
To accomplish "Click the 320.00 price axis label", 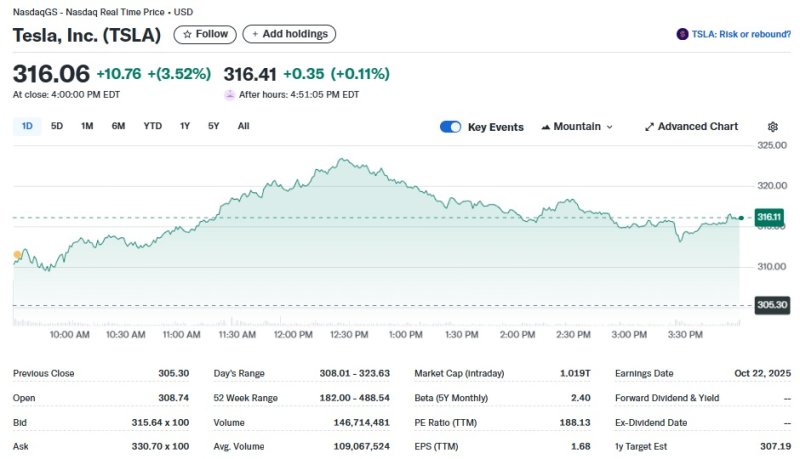I will click(772, 186).
